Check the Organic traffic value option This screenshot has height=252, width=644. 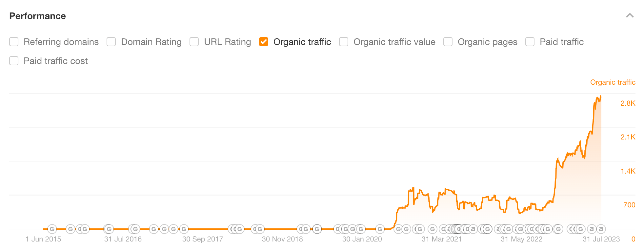(343, 42)
